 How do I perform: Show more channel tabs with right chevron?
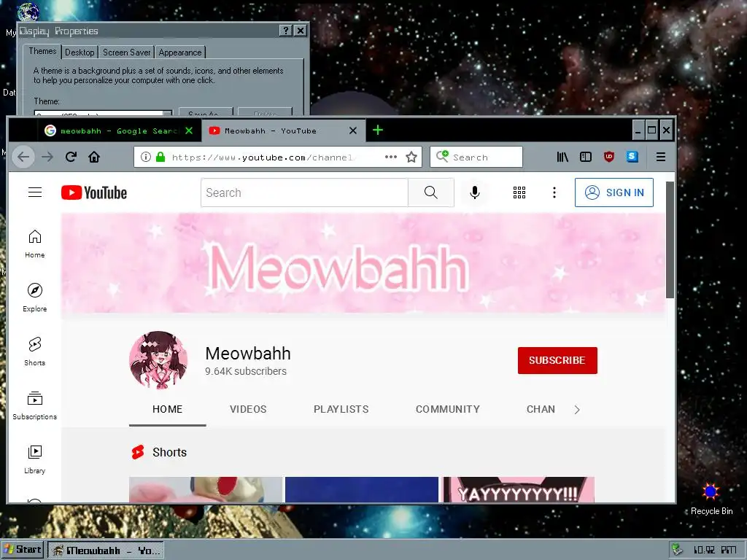577,410
